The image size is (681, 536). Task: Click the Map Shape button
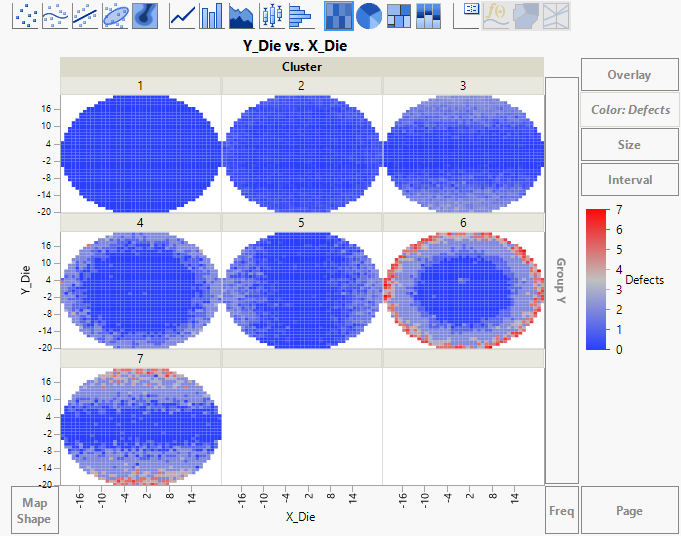point(34,510)
